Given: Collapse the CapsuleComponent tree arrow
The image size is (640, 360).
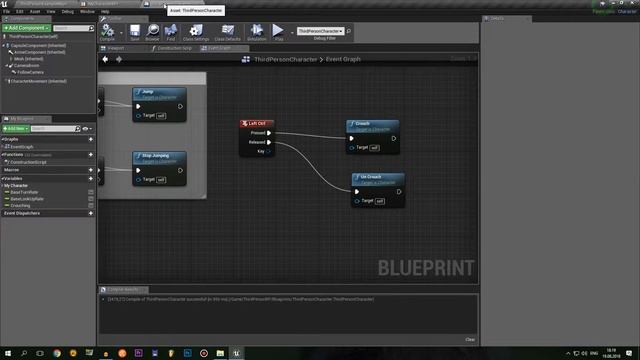Looking at the screenshot, I should pos(4,46).
